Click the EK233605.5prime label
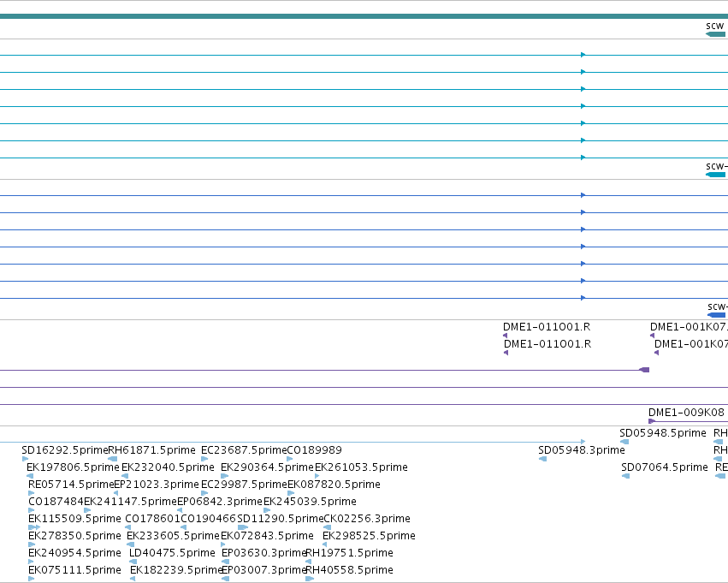Screen dimensions: 728x583 173,536
